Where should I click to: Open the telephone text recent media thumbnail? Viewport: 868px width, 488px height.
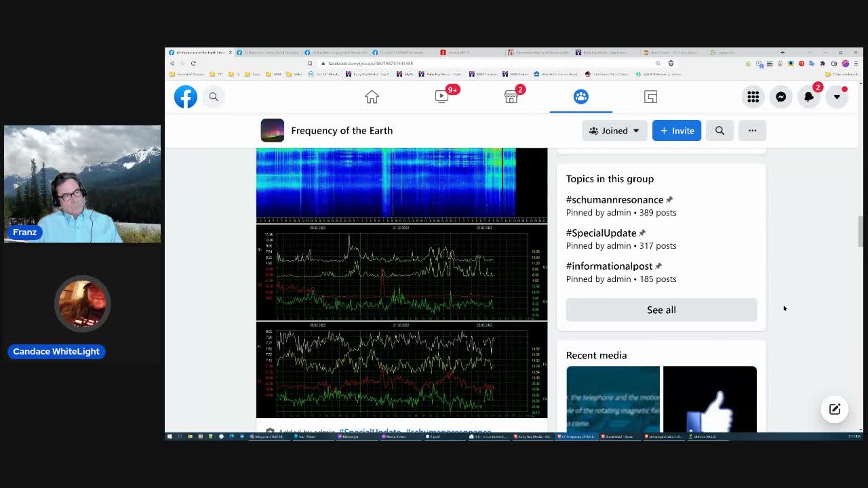[x=613, y=399]
